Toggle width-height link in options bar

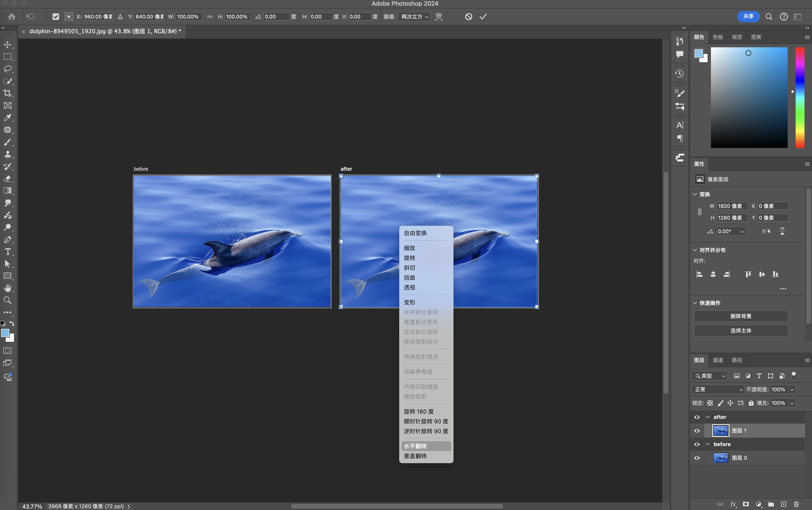click(x=210, y=17)
